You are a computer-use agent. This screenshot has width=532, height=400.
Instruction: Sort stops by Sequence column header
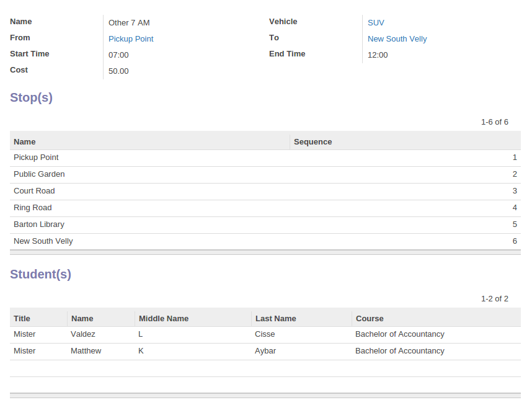click(x=405, y=142)
